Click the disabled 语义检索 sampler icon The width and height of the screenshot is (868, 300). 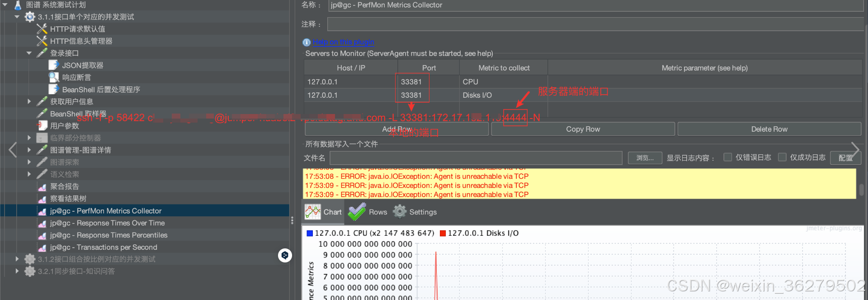(x=42, y=174)
